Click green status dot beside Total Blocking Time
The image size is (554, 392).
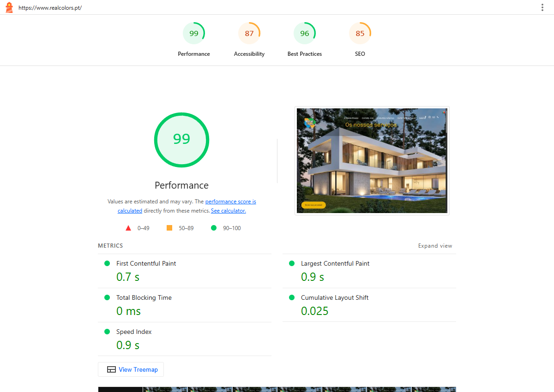click(x=107, y=297)
